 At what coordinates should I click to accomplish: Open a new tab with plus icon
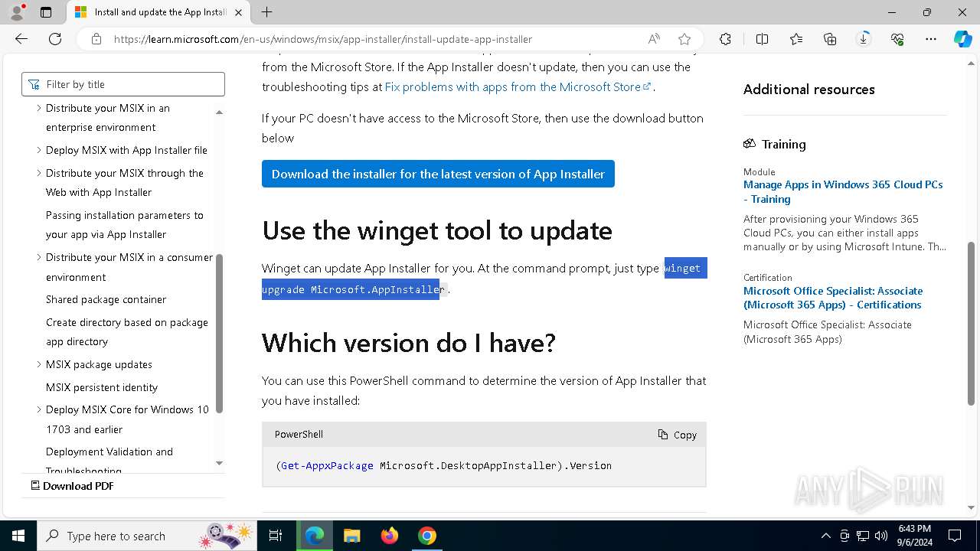click(266, 12)
